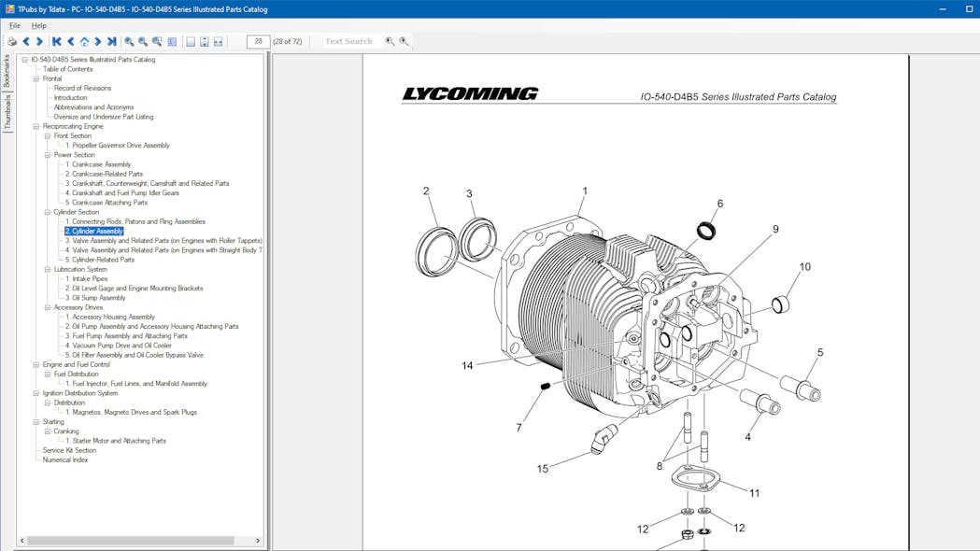The height and width of the screenshot is (551, 980).
Task: Click the Zoom Out magnifier icon
Action: [x=143, y=41]
